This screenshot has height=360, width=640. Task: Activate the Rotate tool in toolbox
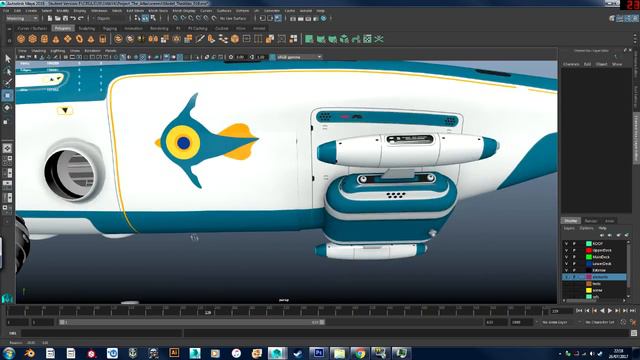[x=7, y=108]
